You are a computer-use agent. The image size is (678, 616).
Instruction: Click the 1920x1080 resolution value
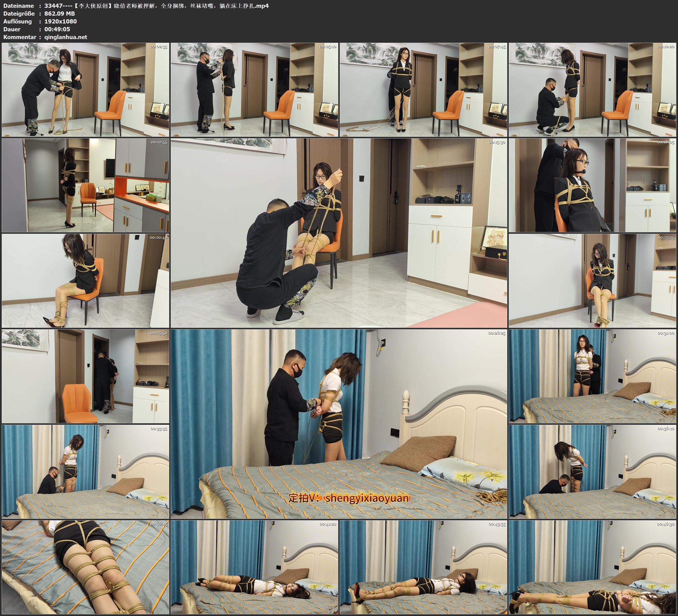pos(61,21)
